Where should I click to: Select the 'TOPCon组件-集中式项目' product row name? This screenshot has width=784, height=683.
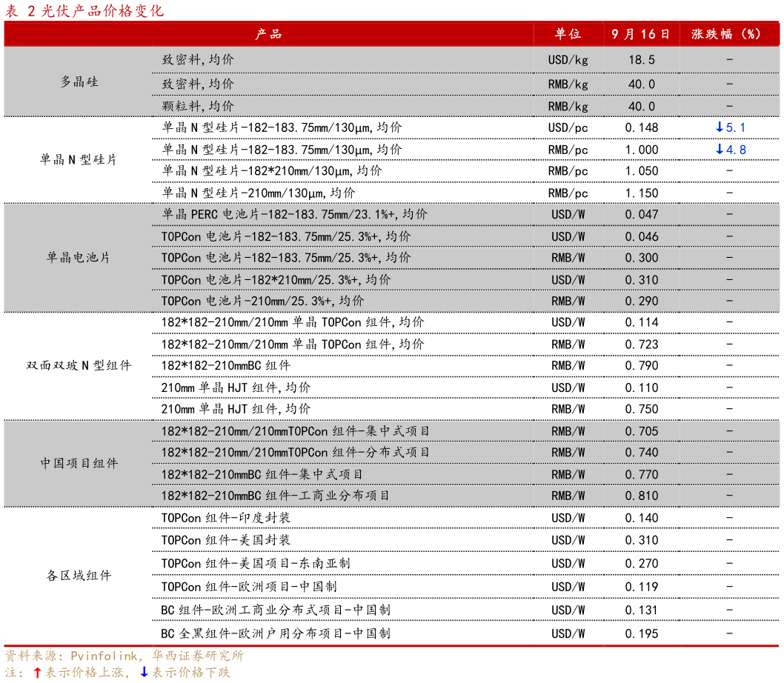pos(295,431)
